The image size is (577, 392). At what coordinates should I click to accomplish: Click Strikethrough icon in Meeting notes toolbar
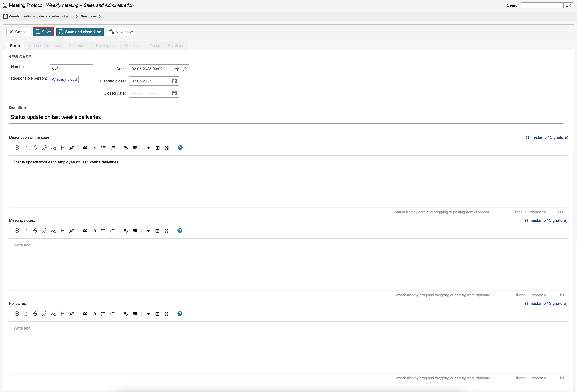point(35,231)
